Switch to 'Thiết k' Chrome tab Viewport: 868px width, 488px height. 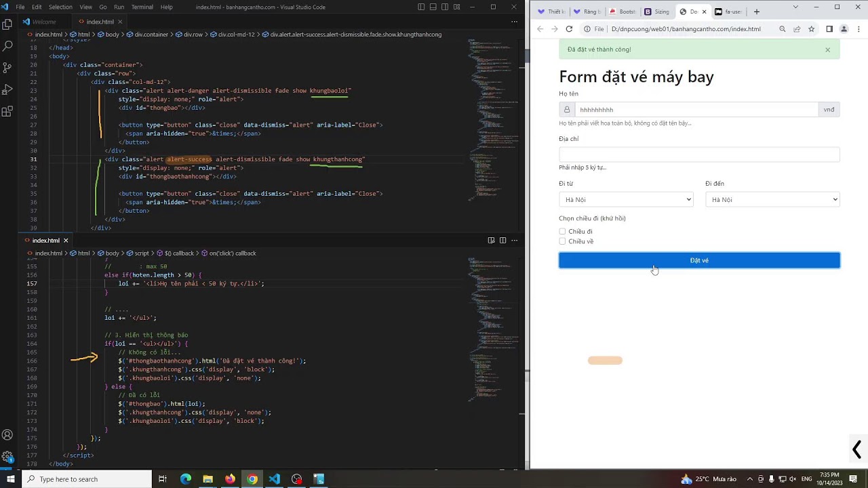pyautogui.click(x=551, y=12)
